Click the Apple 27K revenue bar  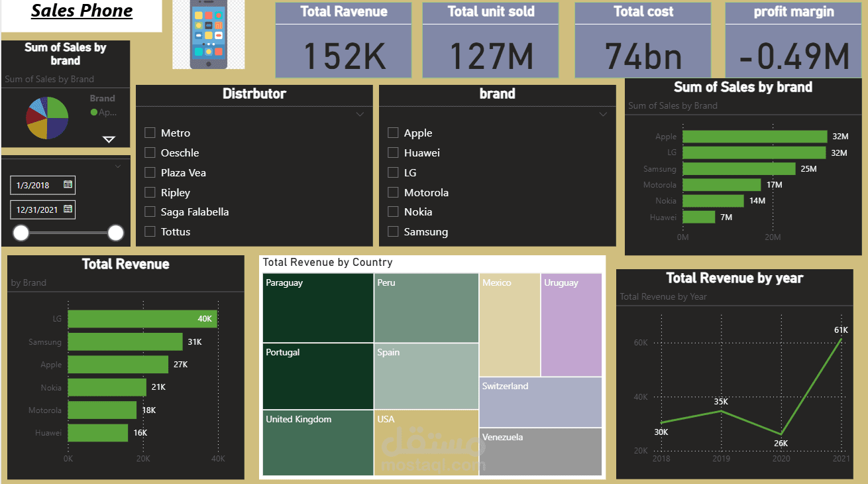119,365
